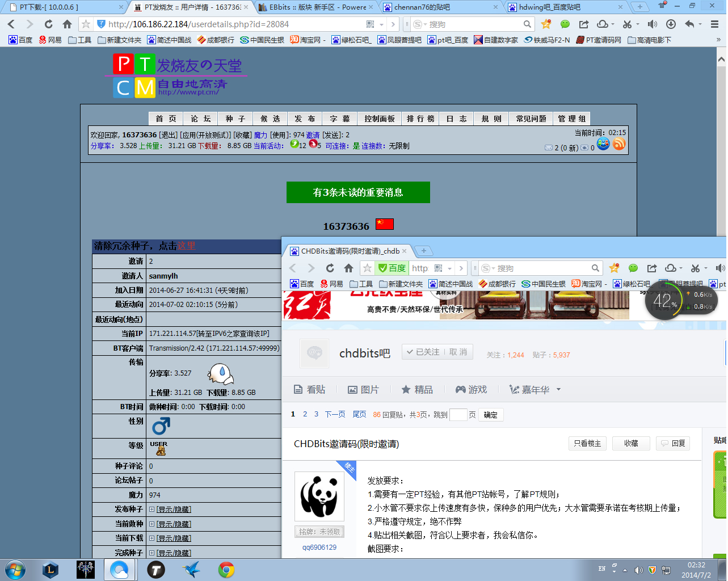Click the panda avatar of the thread poster
Viewport: 728px width, 581px height.
pos(319,496)
